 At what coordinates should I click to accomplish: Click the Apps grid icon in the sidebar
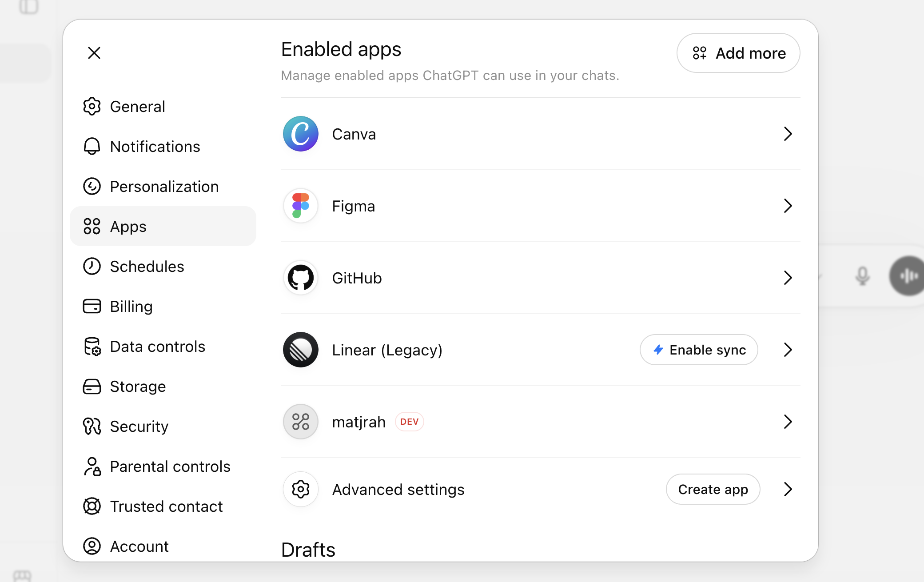tap(92, 226)
